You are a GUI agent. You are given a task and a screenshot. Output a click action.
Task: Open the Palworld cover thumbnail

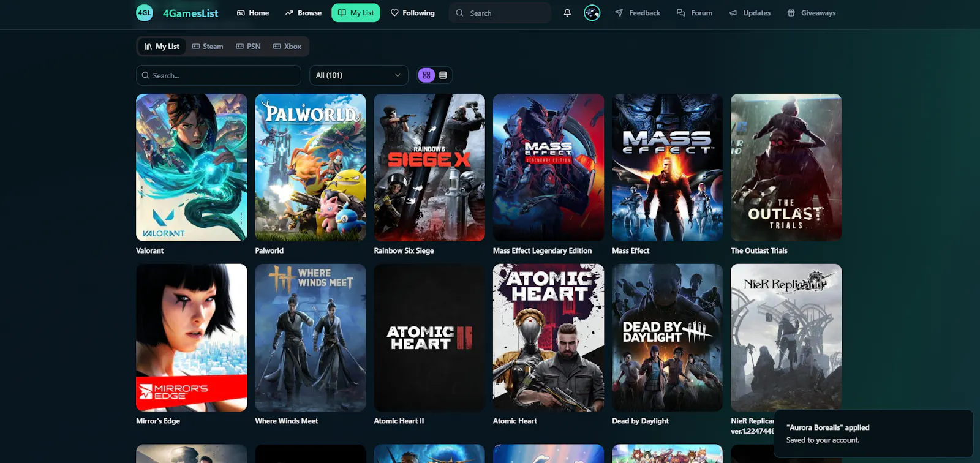tap(311, 167)
